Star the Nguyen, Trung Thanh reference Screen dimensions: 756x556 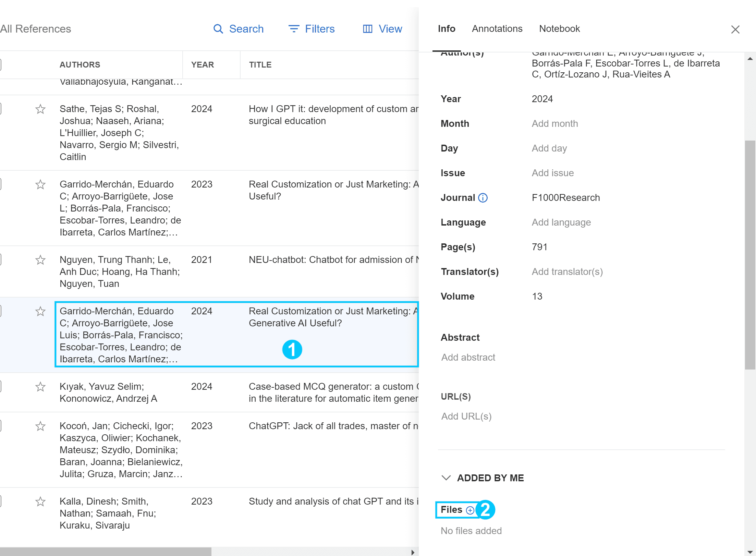click(x=40, y=260)
